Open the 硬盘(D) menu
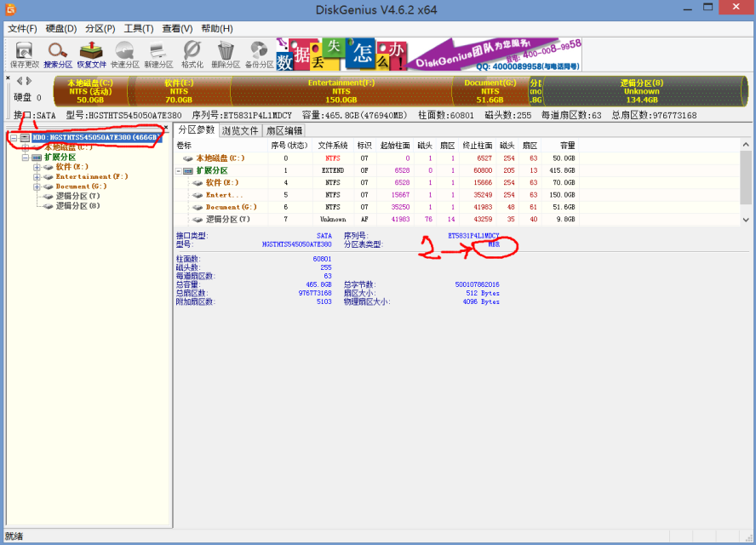756x545 pixels. pos(61,29)
